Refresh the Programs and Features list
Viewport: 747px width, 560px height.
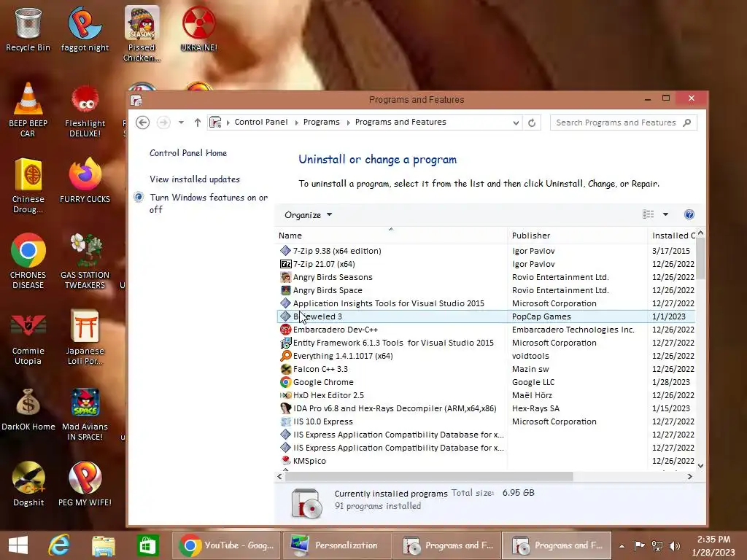532,122
